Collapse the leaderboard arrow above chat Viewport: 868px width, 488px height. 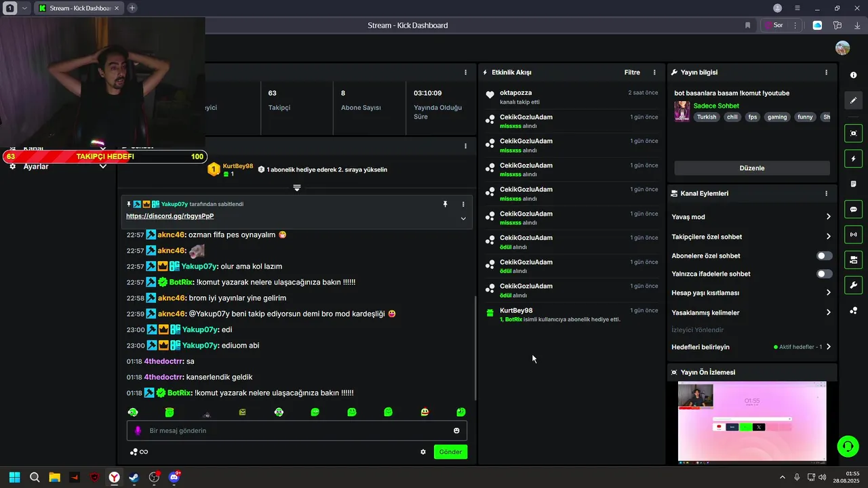(x=296, y=188)
